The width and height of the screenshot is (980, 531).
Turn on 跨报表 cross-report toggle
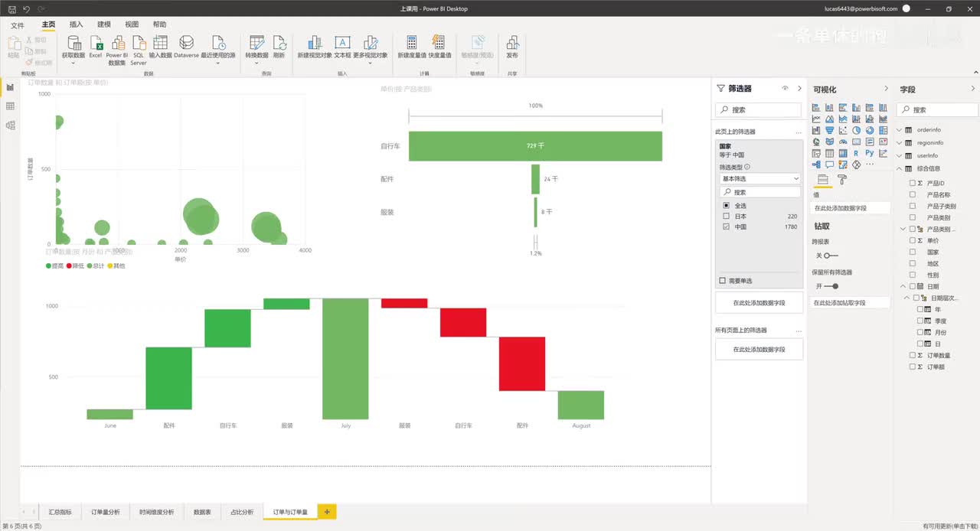[831, 256]
